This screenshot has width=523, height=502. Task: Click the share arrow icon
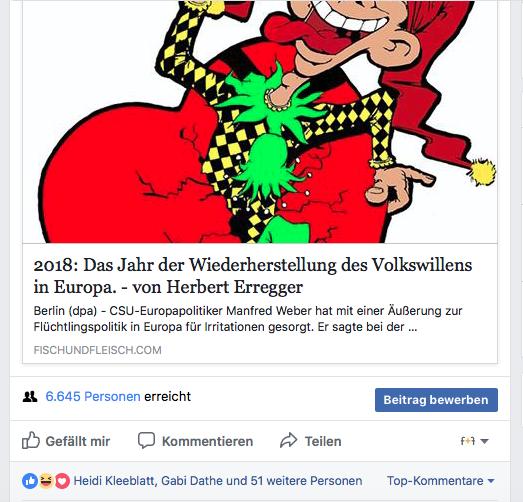pos(289,440)
